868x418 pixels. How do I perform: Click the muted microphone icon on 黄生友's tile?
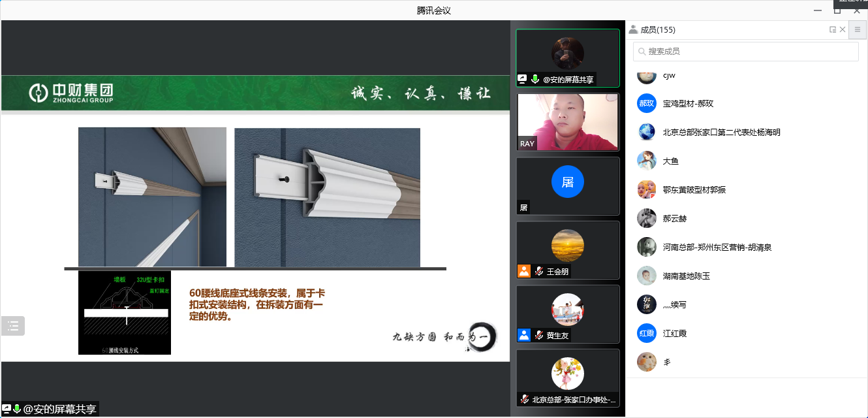[x=539, y=336]
